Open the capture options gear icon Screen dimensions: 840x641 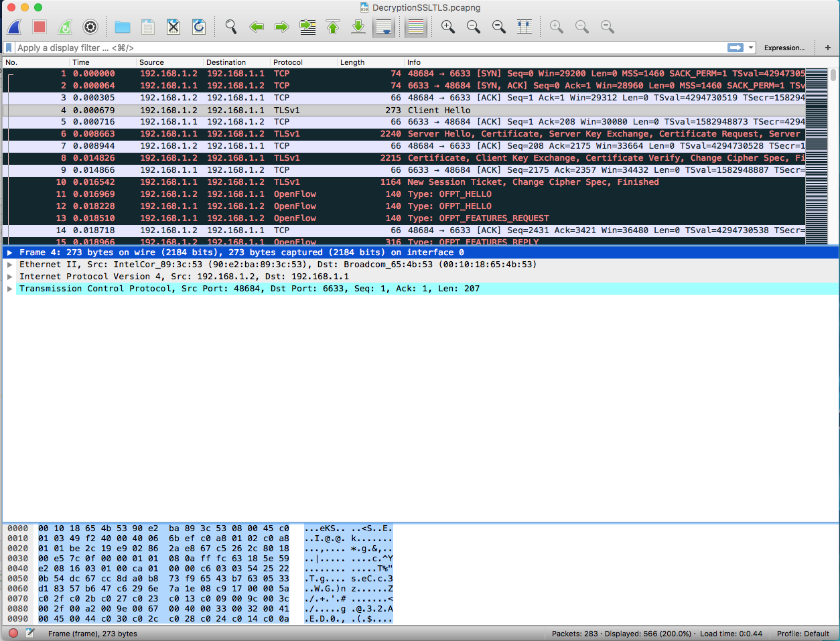click(90, 27)
